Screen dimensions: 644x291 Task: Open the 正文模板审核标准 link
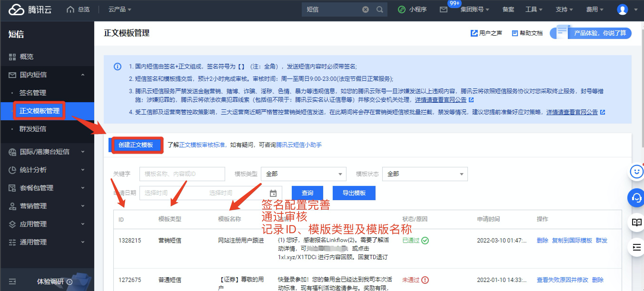click(202, 145)
